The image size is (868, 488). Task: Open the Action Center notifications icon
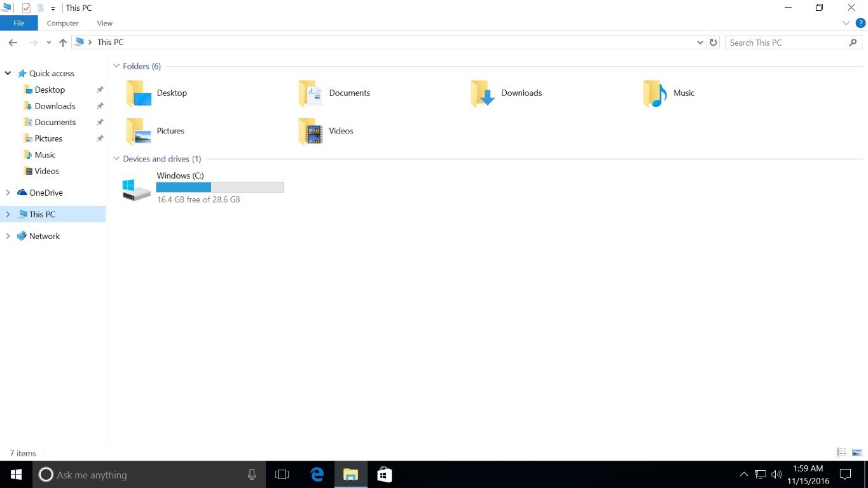click(x=845, y=475)
